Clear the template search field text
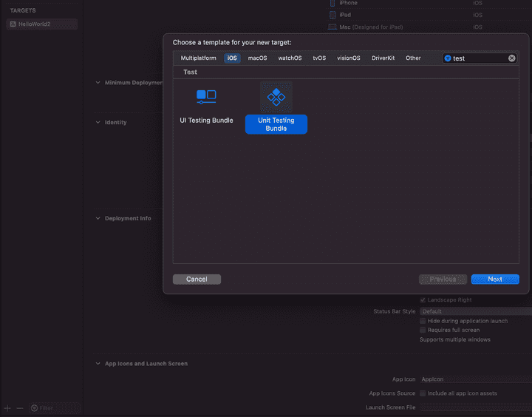The height and width of the screenshot is (417, 532). pos(511,58)
